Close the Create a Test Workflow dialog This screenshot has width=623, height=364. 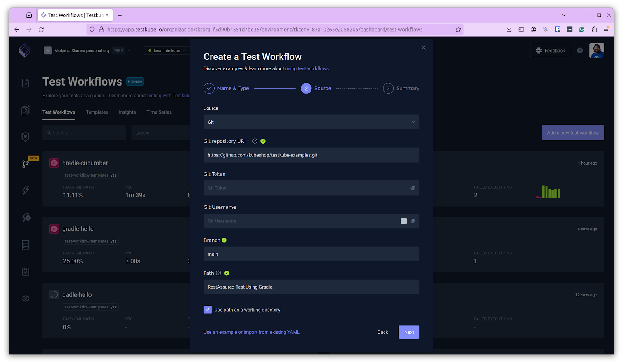[424, 47]
